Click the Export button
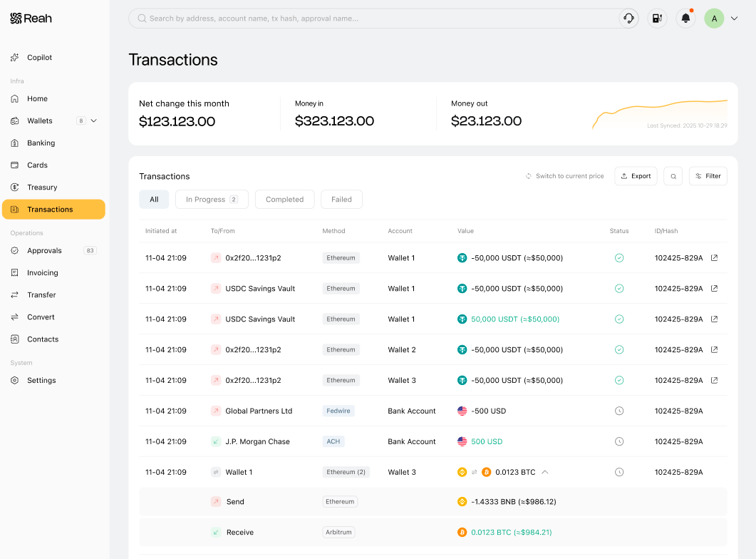 (636, 176)
